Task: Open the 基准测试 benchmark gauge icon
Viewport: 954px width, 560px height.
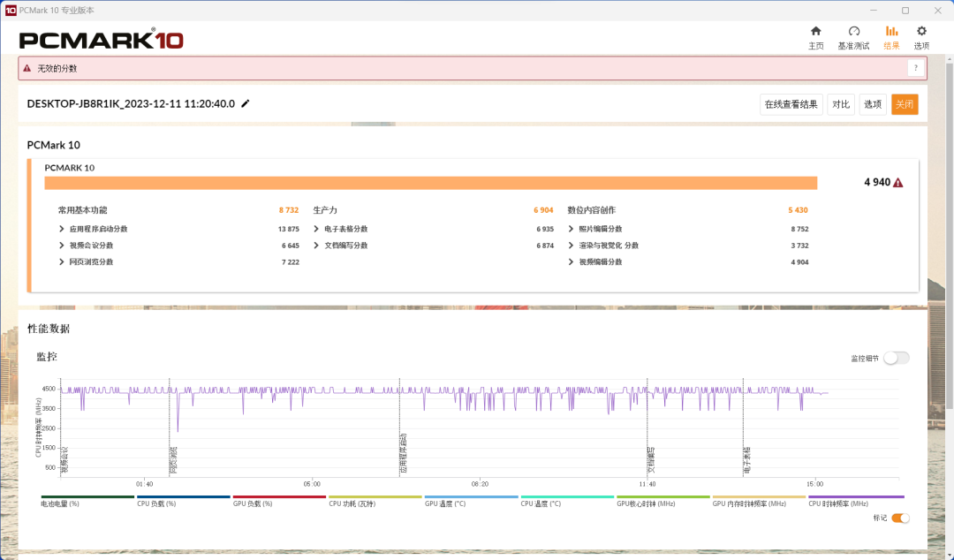Action: pyautogui.click(x=853, y=31)
